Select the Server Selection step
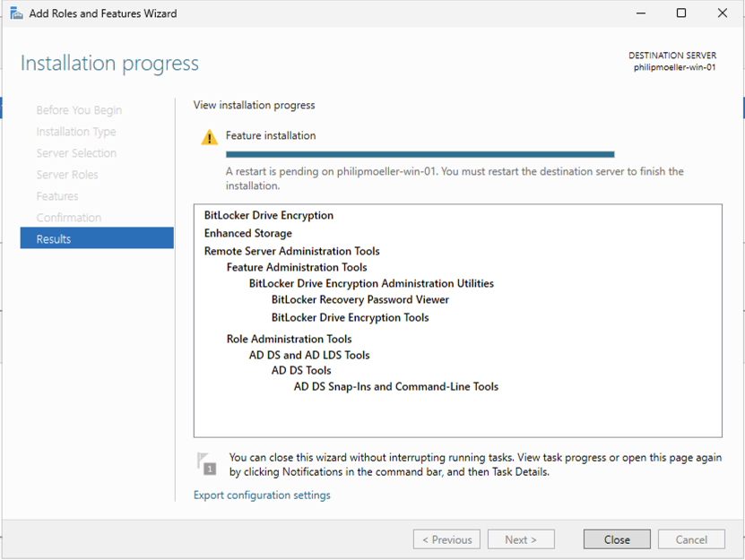This screenshot has height=560, width=745. (x=76, y=153)
